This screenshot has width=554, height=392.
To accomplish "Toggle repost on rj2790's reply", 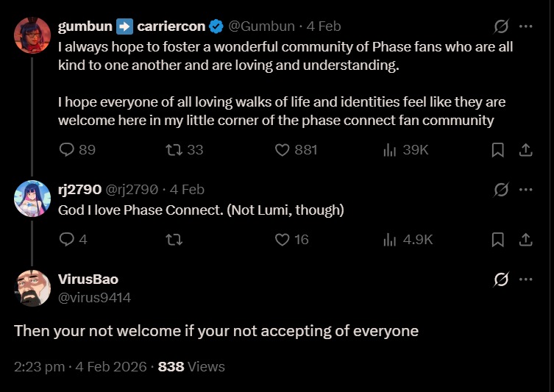I will coord(174,240).
